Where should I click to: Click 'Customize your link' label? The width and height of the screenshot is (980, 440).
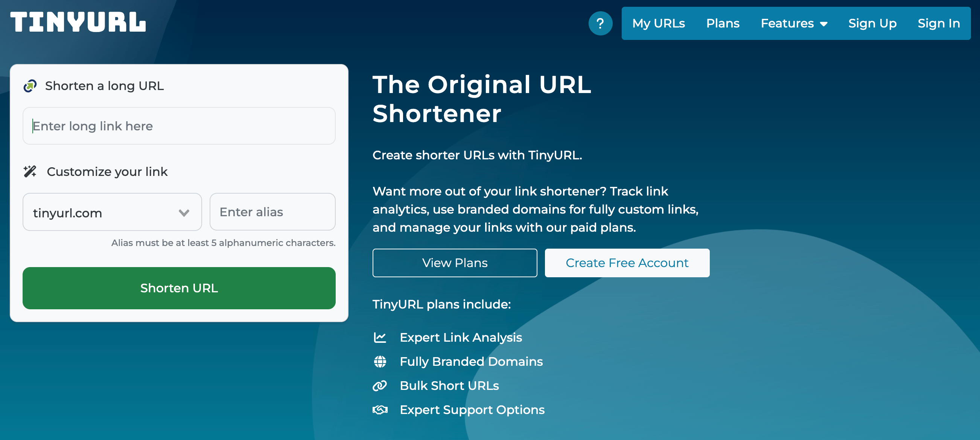tap(107, 171)
